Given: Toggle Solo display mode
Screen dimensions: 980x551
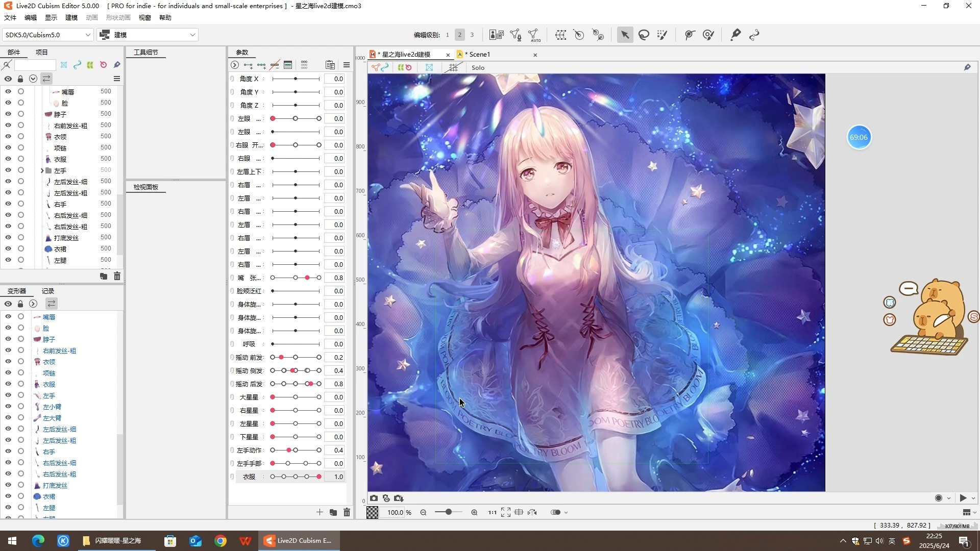Looking at the screenshot, I should [478, 67].
